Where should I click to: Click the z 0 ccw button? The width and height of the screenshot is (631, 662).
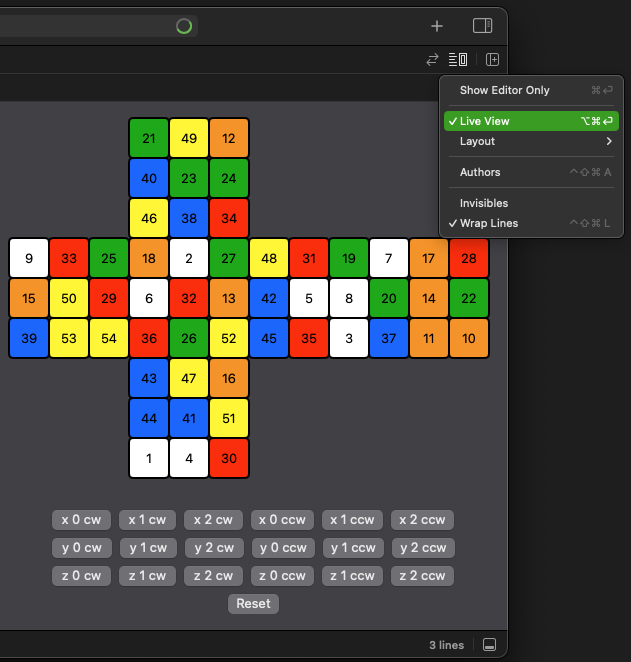pos(282,576)
